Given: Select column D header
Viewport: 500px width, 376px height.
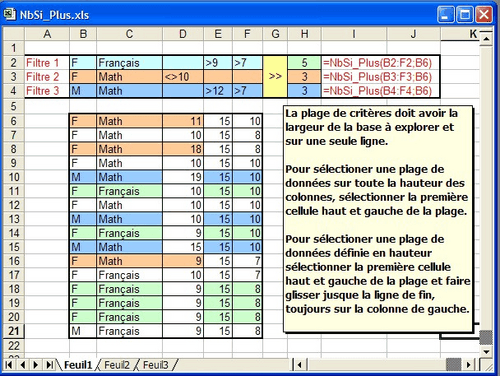Looking at the screenshot, I should tap(183, 34).
